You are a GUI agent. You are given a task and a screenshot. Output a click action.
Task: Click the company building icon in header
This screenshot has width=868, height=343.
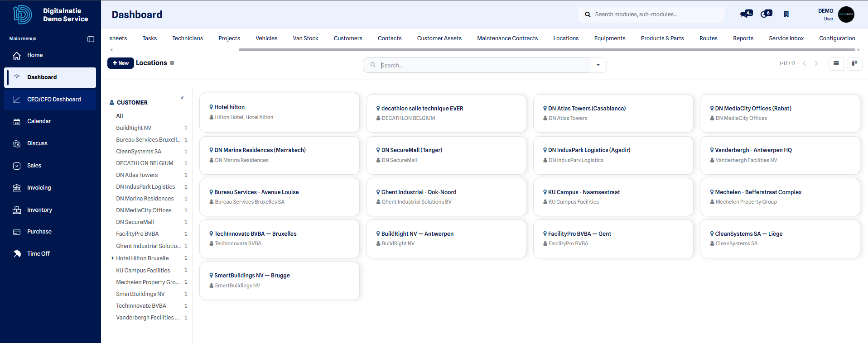(786, 14)
